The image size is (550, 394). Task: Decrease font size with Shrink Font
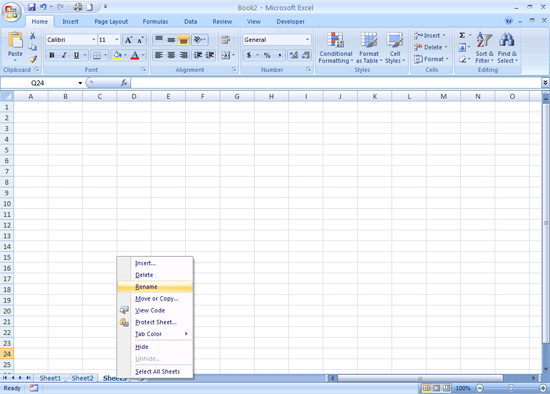point(140,40)
